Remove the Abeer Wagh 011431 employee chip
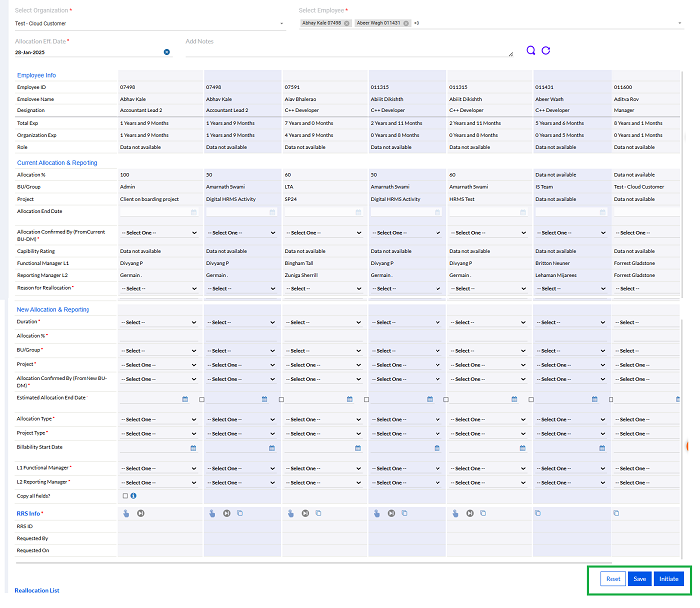Screen dimensions: 700x608 coord(406,23)
